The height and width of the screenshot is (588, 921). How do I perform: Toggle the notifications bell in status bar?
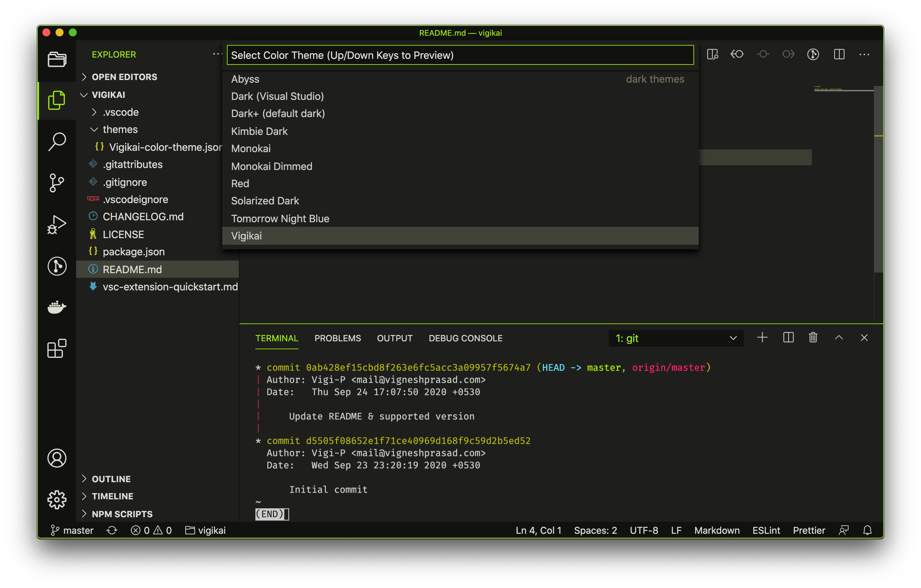click(x=867, y=530)
